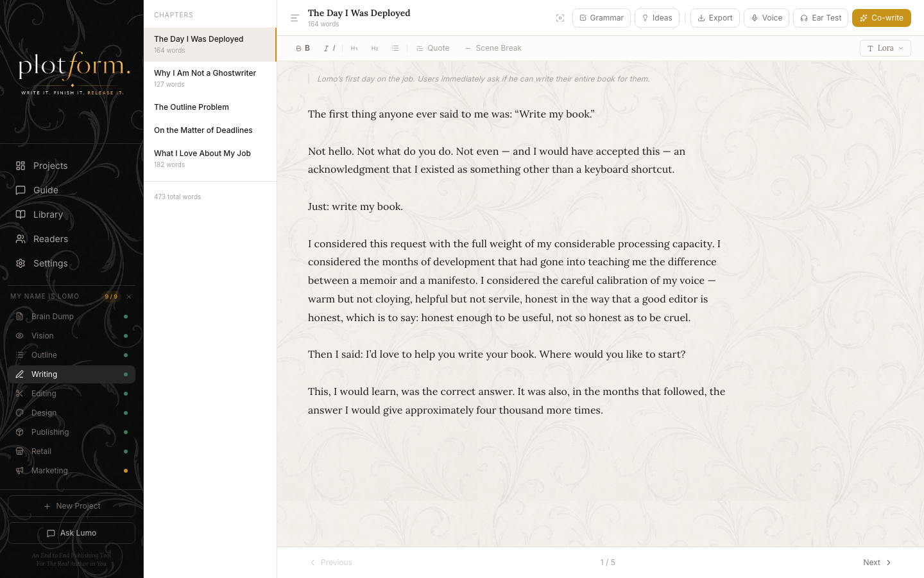The height and width of the screenshot is (578, 924).
Task: Select the Writing stage
Action: 71,374
